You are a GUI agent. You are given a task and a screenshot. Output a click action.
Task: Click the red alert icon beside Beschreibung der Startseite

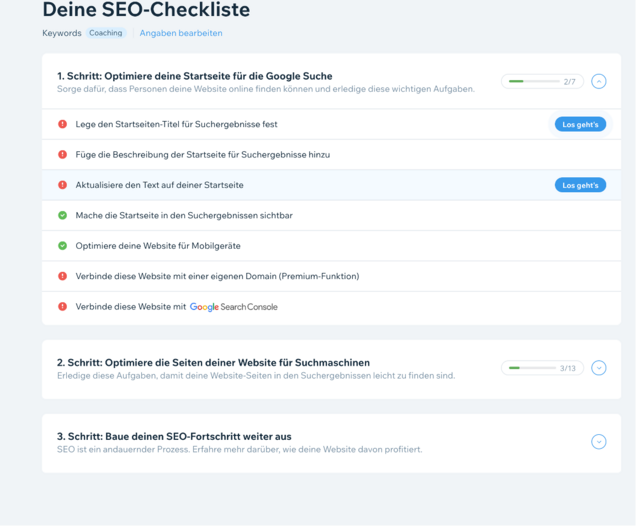(62, 155)
